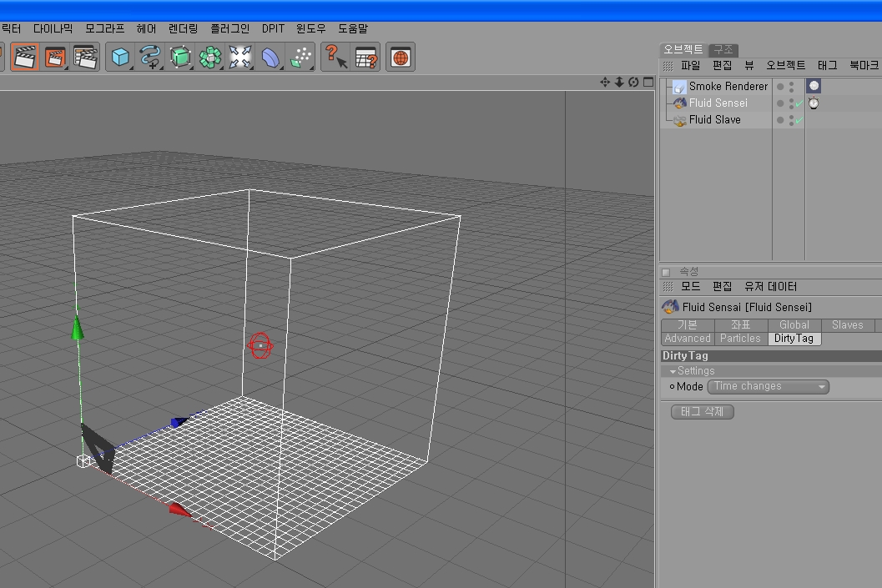
Task: Open the table help lookup icon
Action: coord(365,57)
